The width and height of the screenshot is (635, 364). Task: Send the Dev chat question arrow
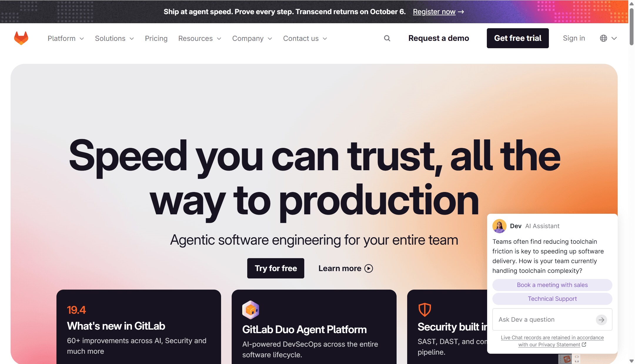[x=601, y=320]
